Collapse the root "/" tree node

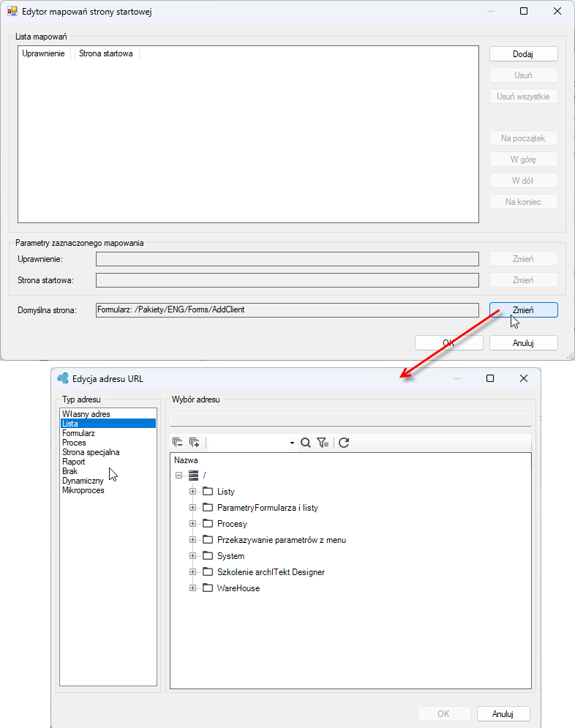point(178,475)
